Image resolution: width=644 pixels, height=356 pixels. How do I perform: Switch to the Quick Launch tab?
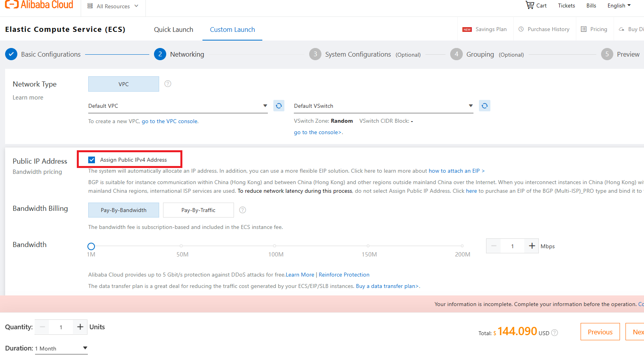point(173,30)
